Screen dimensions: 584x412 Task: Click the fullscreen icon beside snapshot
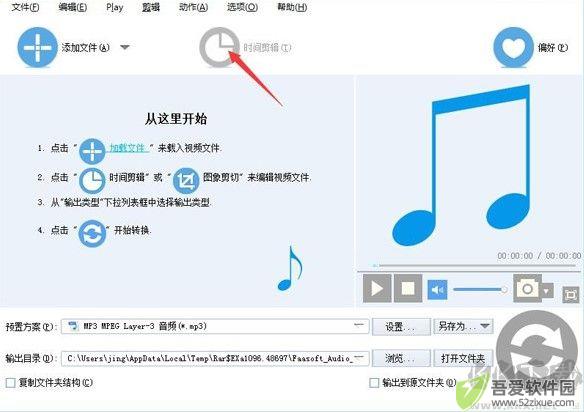pyautogui.click(x=570, y=294)
